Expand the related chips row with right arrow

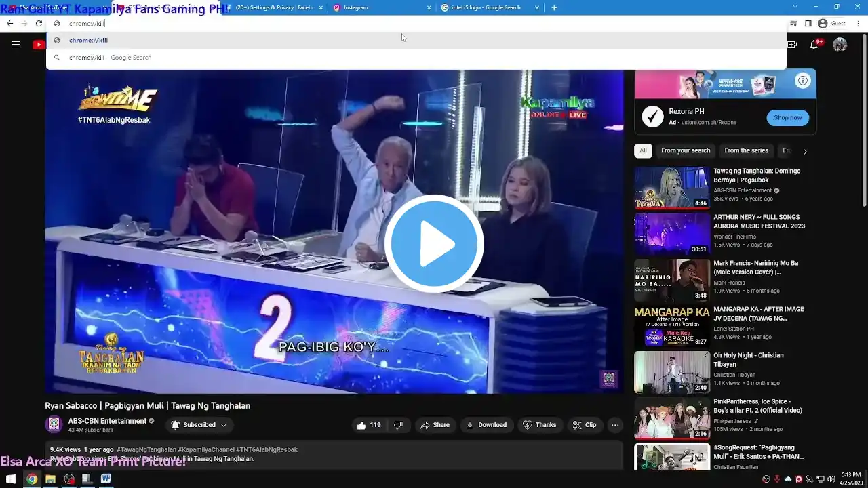[x=805, y=151]
